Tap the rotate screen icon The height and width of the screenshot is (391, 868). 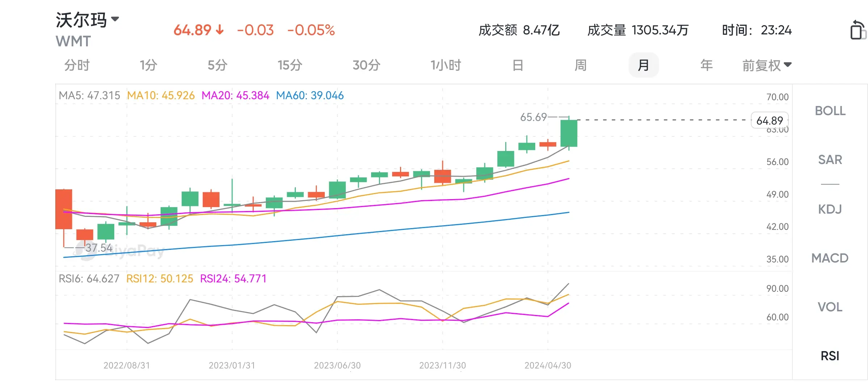(858, 30)
